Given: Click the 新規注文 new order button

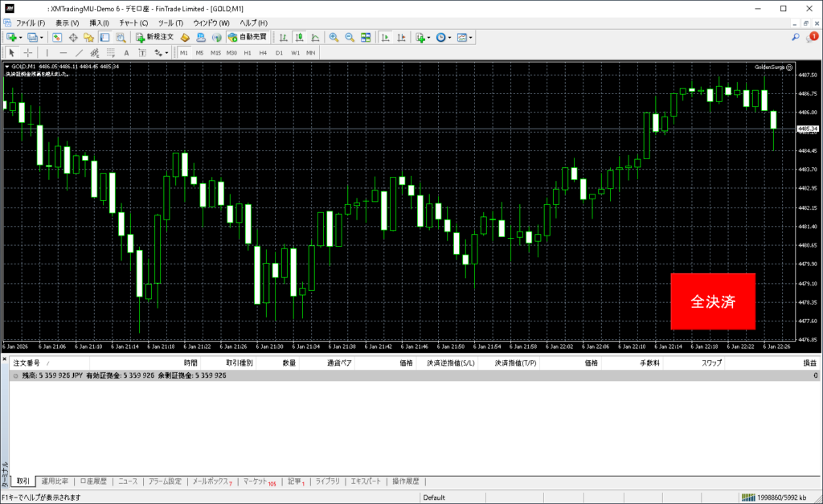Looking at the screenshot, I should (154, 37).
